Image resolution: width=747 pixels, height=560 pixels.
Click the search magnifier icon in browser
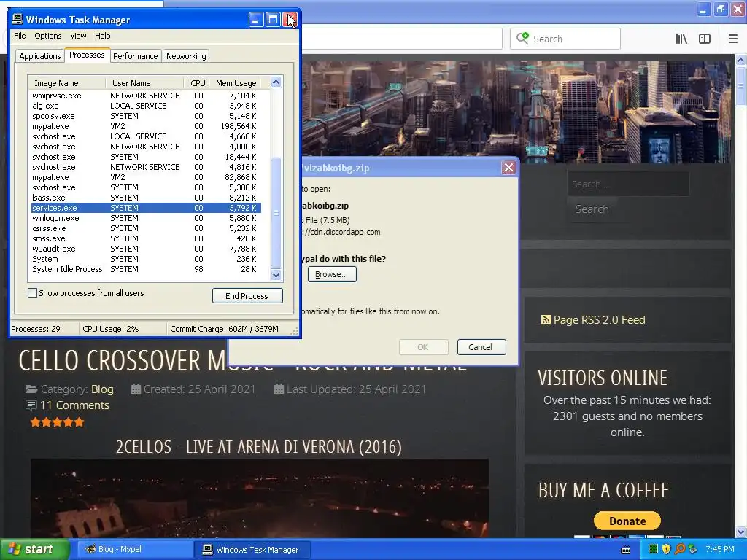522,38
